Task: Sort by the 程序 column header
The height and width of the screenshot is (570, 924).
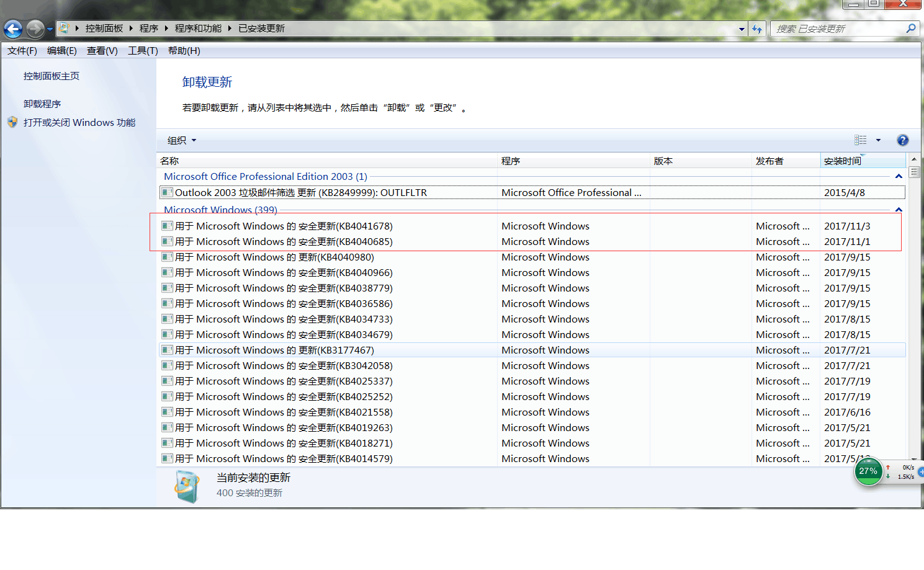Action: pyautogui.click(x=573, y=161)
